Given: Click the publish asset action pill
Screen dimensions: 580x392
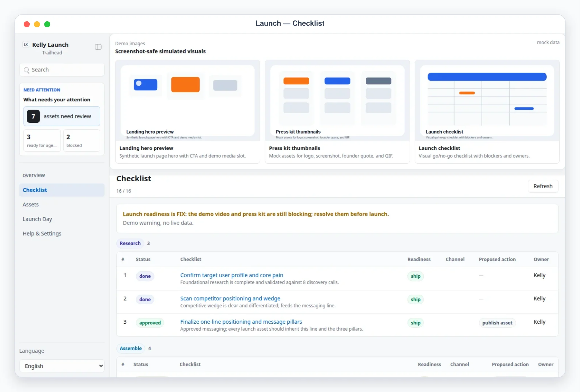Looking at the screenshot, I should tap(497, 323).
